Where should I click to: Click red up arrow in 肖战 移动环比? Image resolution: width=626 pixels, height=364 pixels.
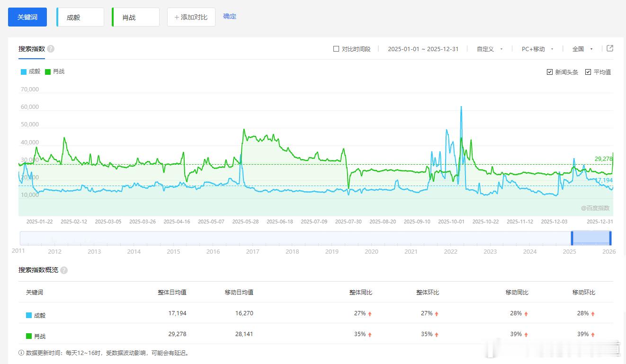coord(592,334)
